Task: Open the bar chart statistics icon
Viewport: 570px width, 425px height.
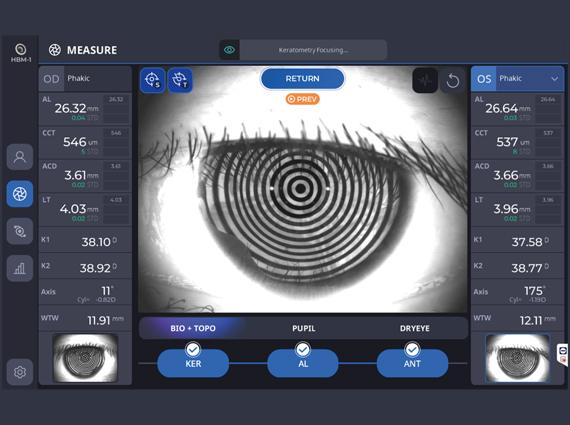Action: (20, 268)
